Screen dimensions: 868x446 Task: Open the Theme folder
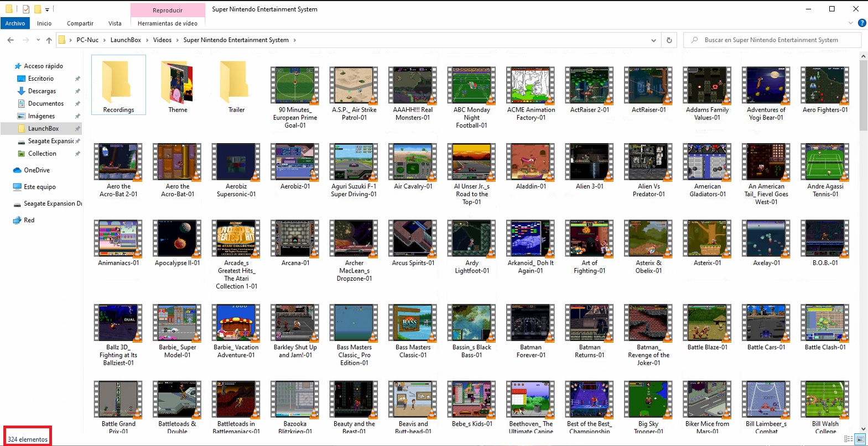pyautogui.click(x=178, y=85)
